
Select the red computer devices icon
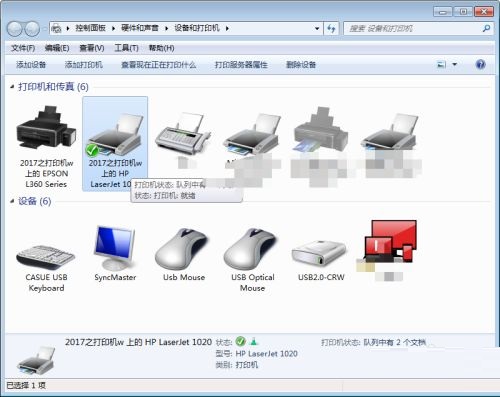[390, 241]
